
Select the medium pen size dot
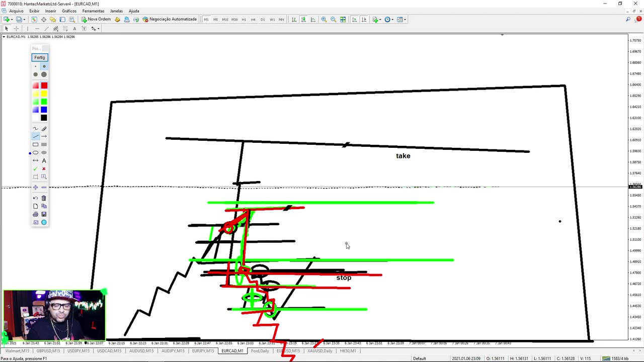[35, 74]
